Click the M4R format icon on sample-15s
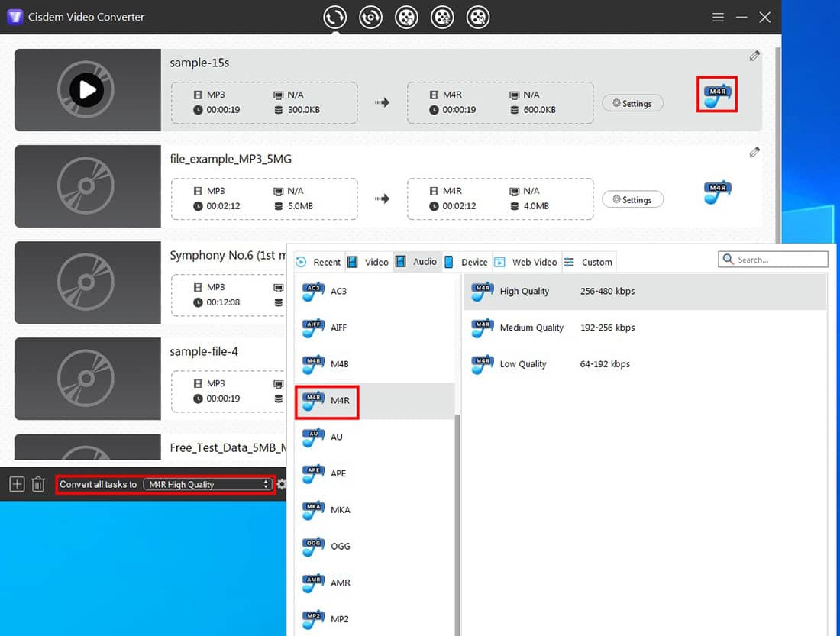The image size is (840, 636). pos(717,95)
